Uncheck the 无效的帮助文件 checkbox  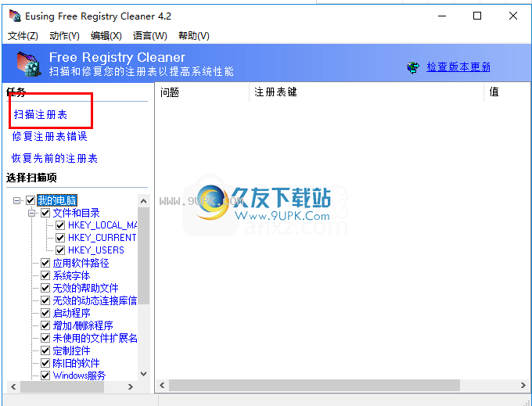[x=45, y=288]
